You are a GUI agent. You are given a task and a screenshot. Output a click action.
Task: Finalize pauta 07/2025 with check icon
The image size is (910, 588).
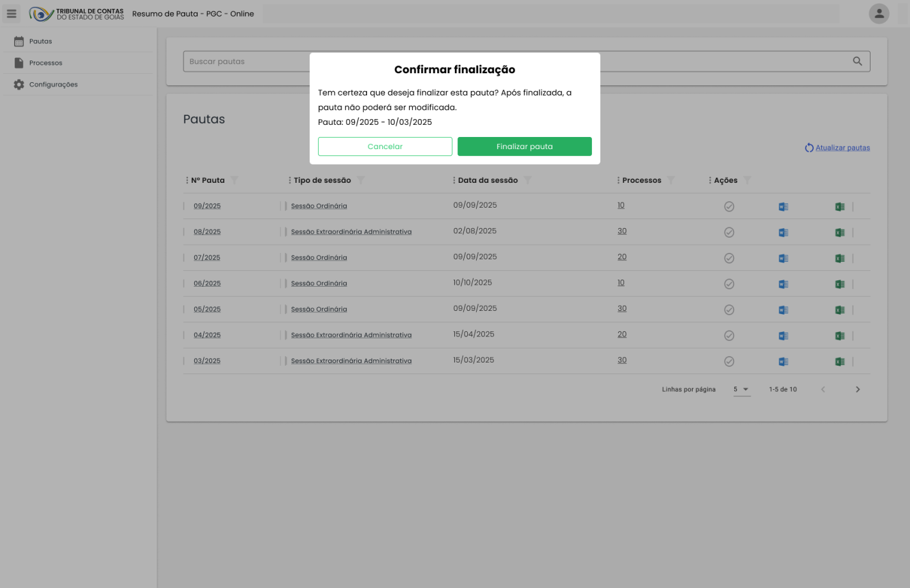tap(729, 258)
